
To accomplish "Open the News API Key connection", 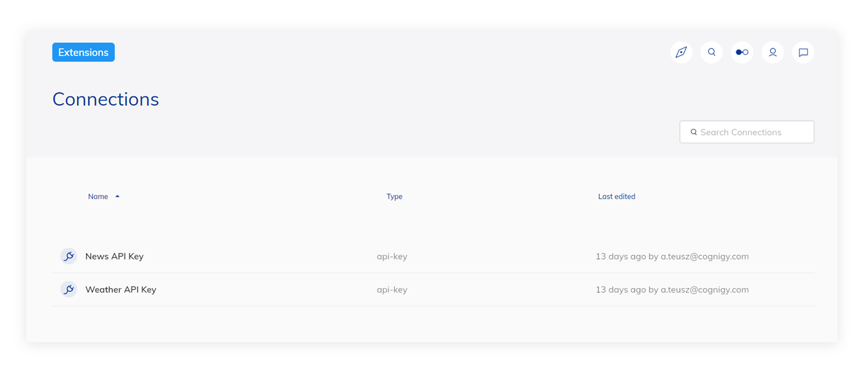I will click(114, 256).
